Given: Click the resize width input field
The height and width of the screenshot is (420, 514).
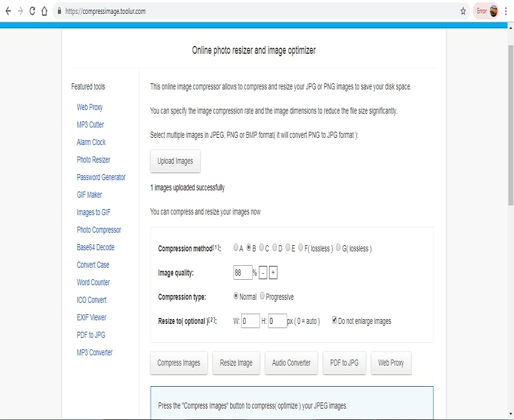Looking at the screenshot, I should click(250, 321).
